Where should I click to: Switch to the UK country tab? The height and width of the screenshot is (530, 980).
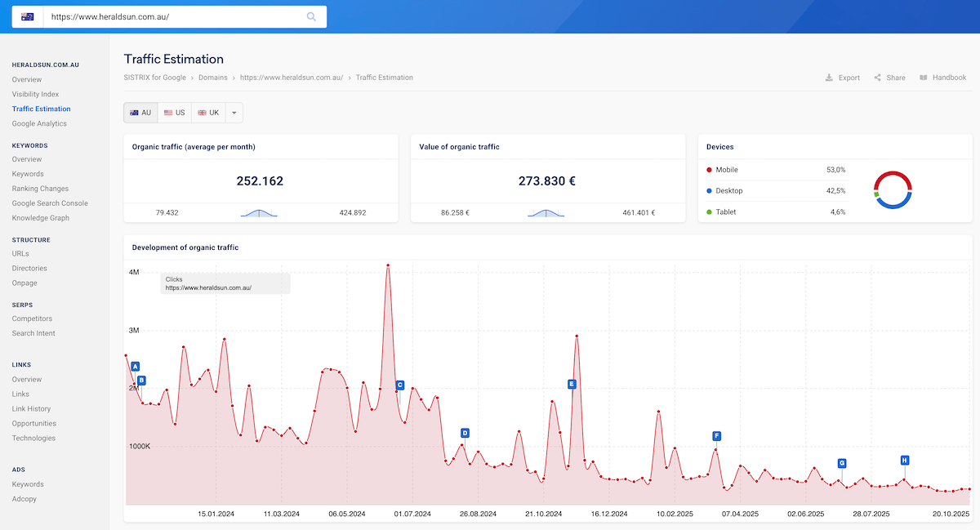[208, 113]
